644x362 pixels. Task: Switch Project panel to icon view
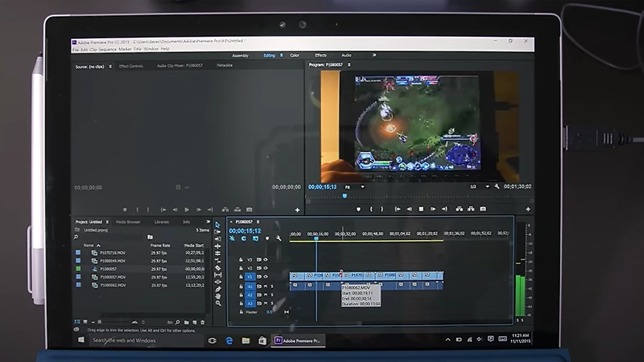pos(85,322)
